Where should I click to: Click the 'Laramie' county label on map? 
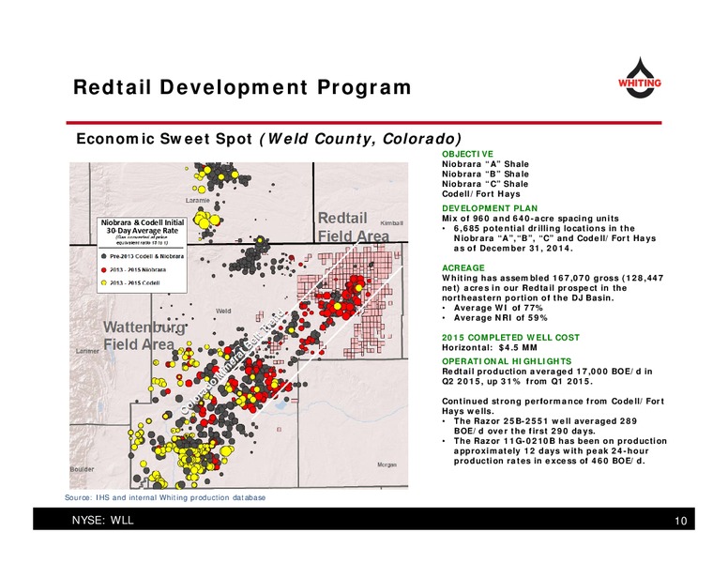pyautogui.click(x=197, y=200)
